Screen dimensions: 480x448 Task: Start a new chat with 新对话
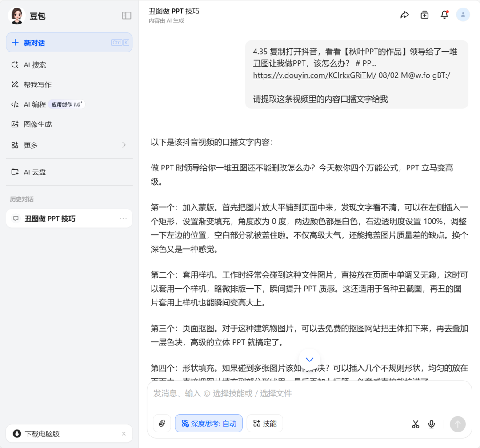click(x=69, y=43)
